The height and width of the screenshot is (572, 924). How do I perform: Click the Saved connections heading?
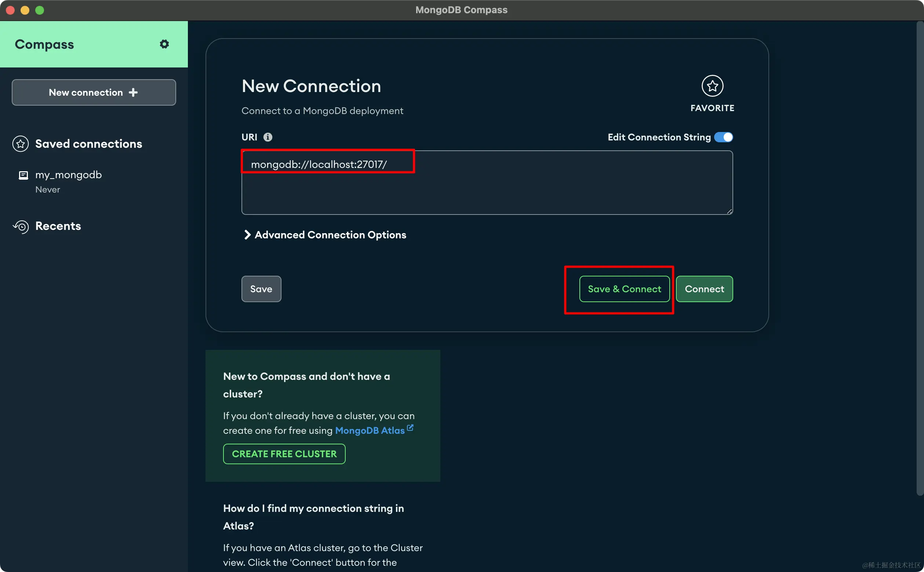(88, 144)
